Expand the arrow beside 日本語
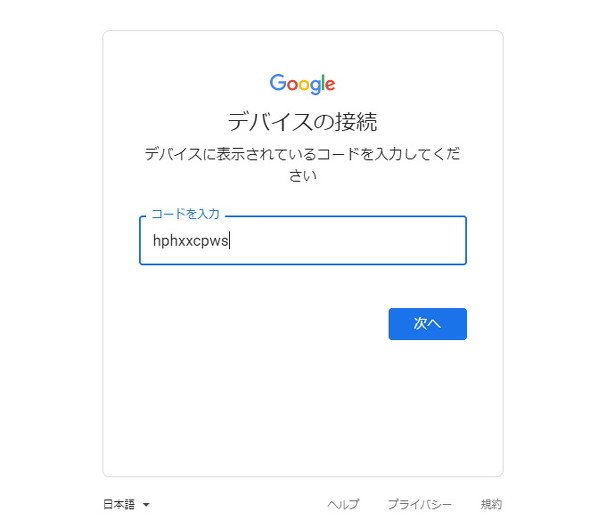 point(146,505)
